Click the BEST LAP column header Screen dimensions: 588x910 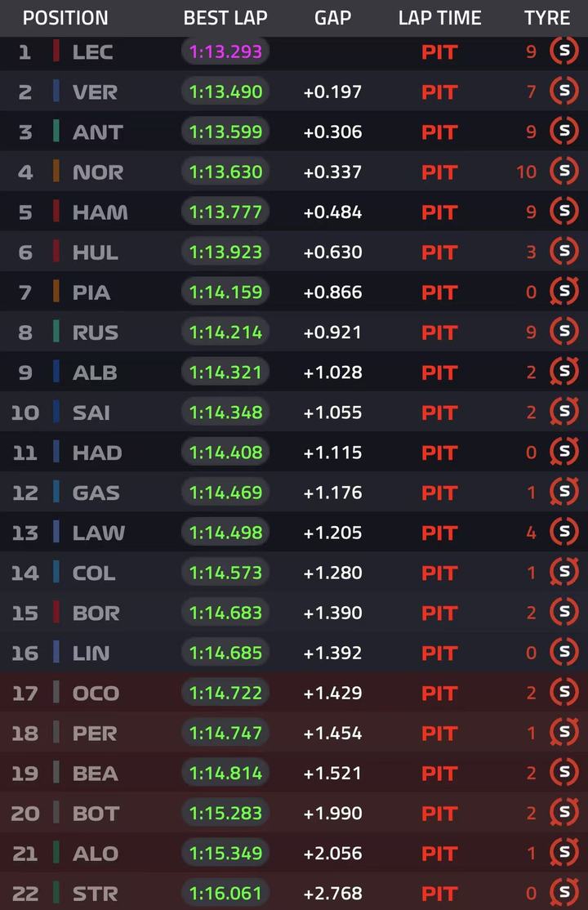[225, 18]
